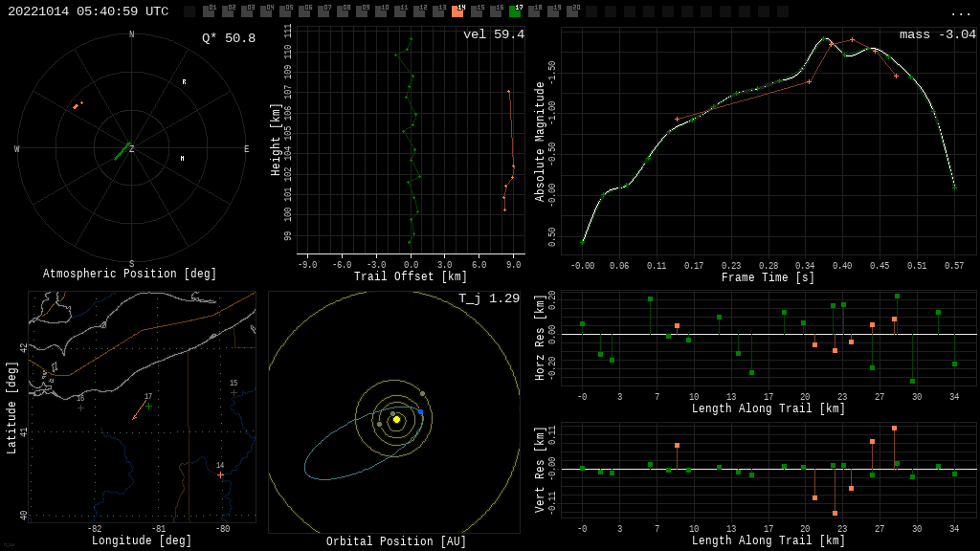Click the Absolute Magnitude axis label
Image resolution: width=980 pixels, height=551 pixels.
(540, 143)
